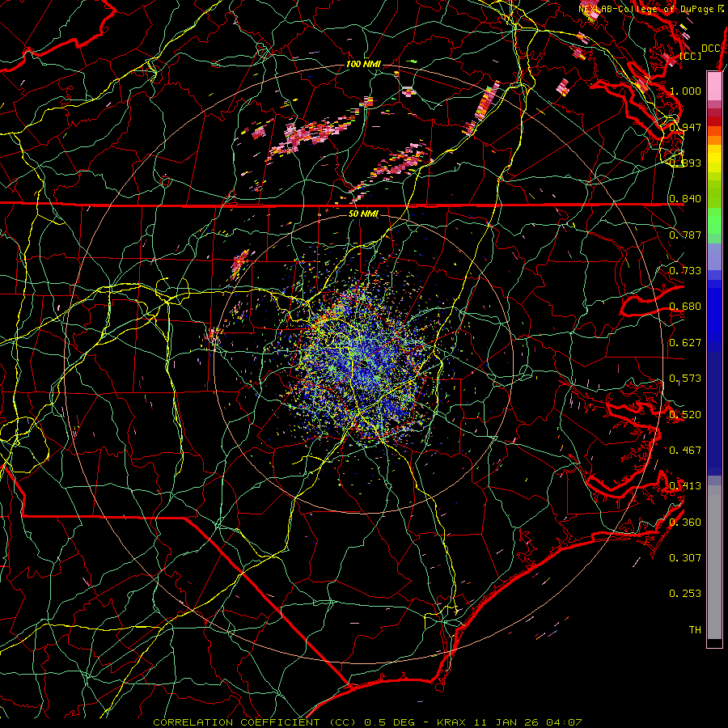Screen dimensions: 728x728
Task: Click the [CC] units label
Action: 691,56
